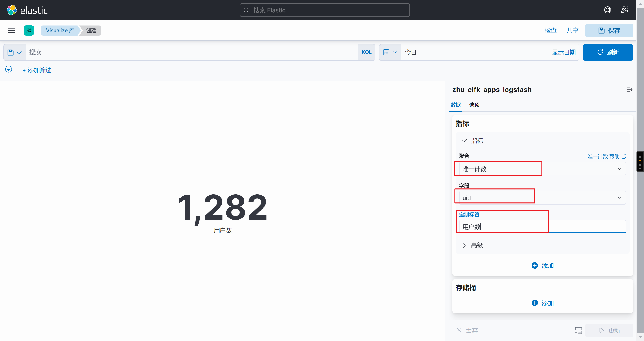Go to Visualize 库 breadcrumb

click(60, 30)
